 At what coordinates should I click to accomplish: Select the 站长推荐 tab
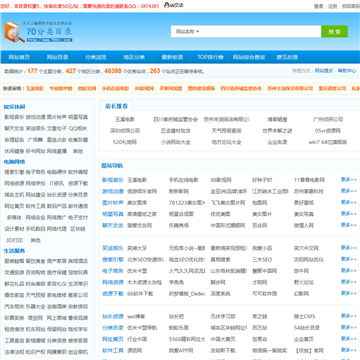pyautogui.click(x=116, y=106)
